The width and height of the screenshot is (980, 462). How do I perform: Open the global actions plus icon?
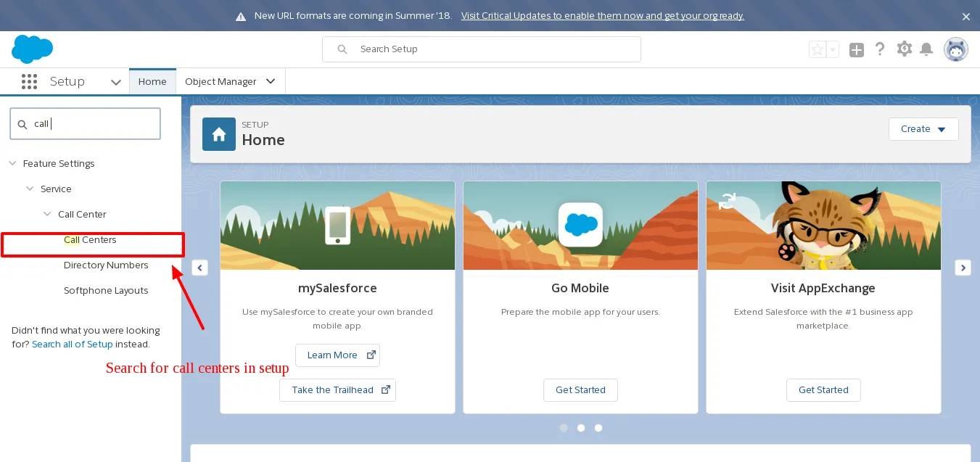pos(857,49)
